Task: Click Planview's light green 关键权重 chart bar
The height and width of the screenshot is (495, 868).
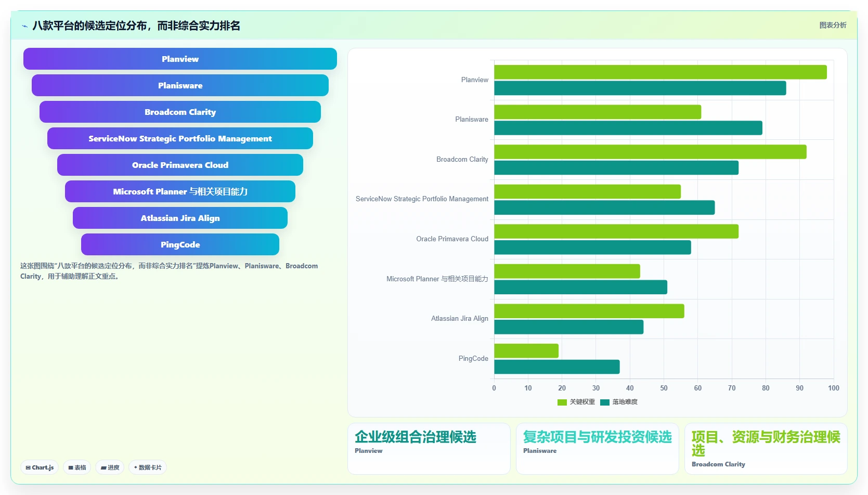Action: 660,72
